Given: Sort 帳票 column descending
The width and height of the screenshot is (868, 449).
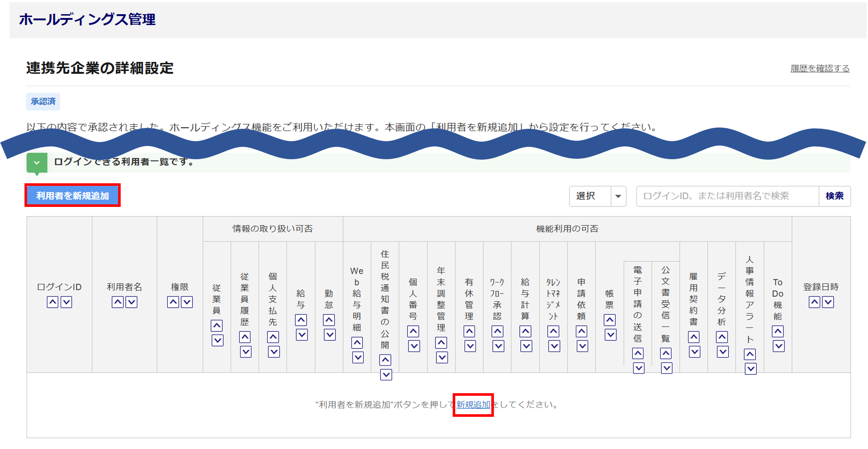Looking at the screenshot, I should [610, 335].
